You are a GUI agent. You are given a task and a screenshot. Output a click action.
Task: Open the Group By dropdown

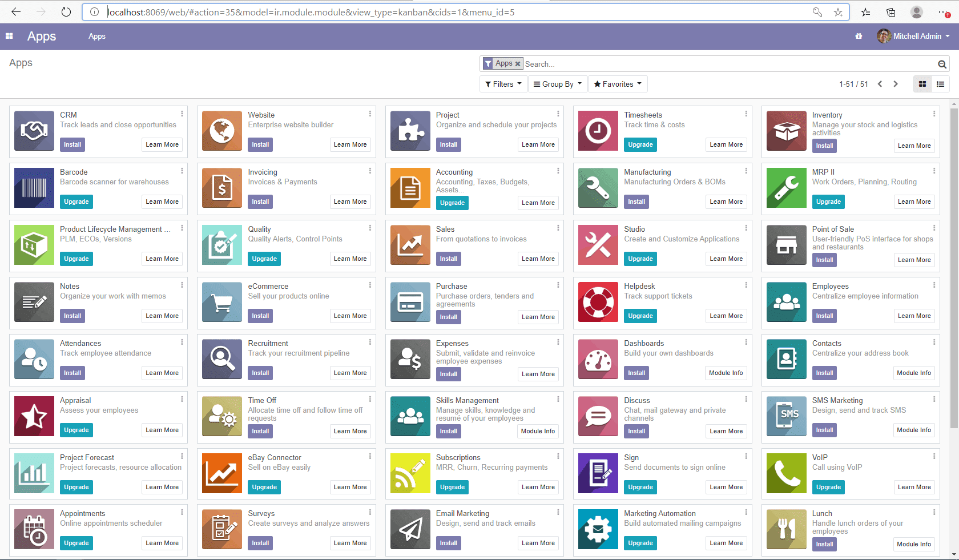tap(557, 84)
